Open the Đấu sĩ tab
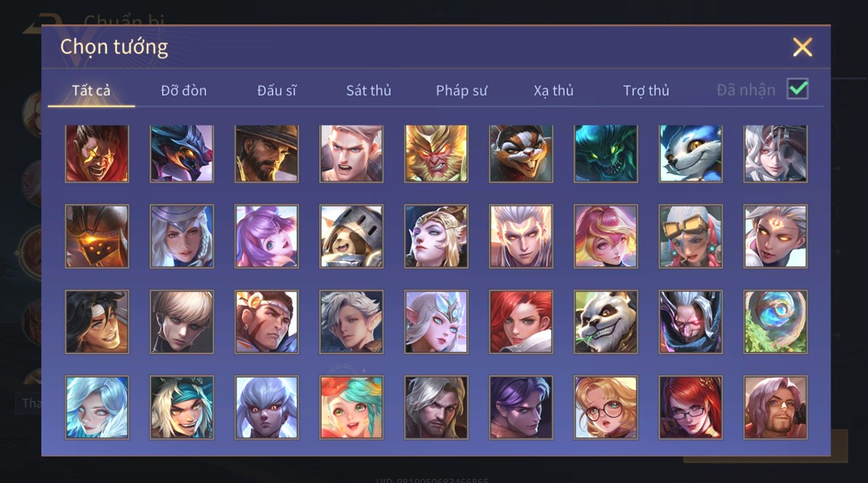 click(x=277, y=90)
